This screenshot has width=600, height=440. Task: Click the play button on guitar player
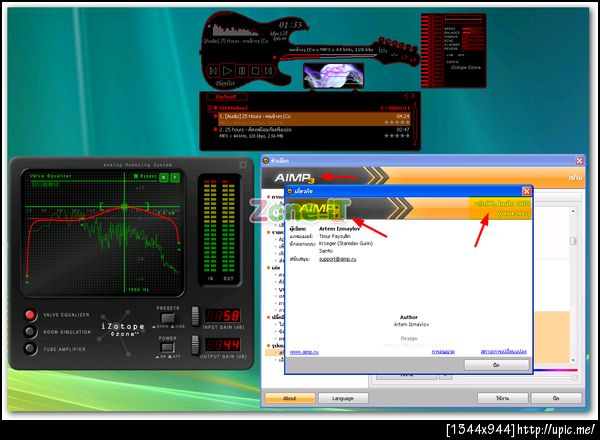[x=227, y=70]
